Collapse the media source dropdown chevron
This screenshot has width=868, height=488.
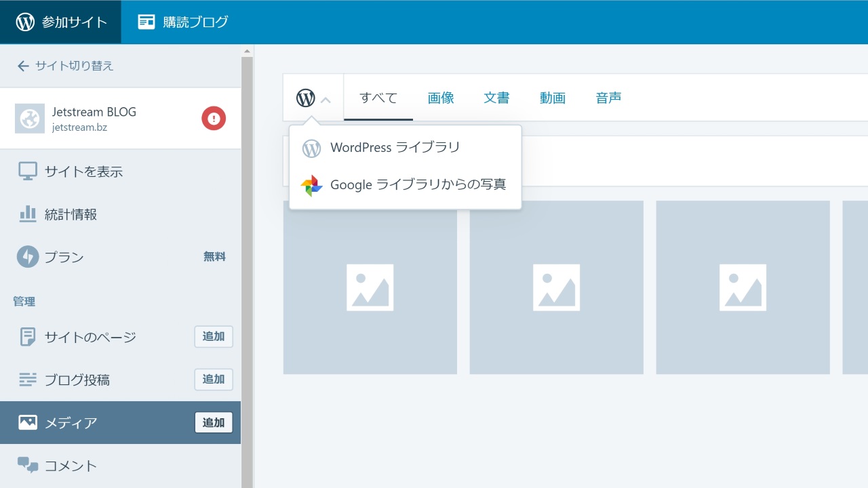point(325,100)
